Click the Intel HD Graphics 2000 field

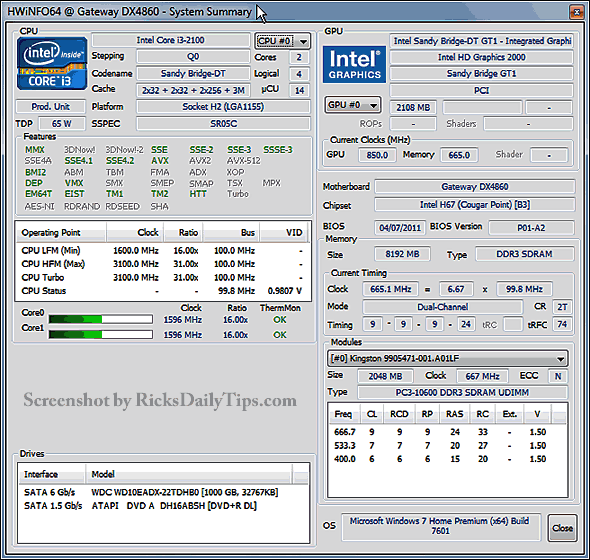click(482, 57)
